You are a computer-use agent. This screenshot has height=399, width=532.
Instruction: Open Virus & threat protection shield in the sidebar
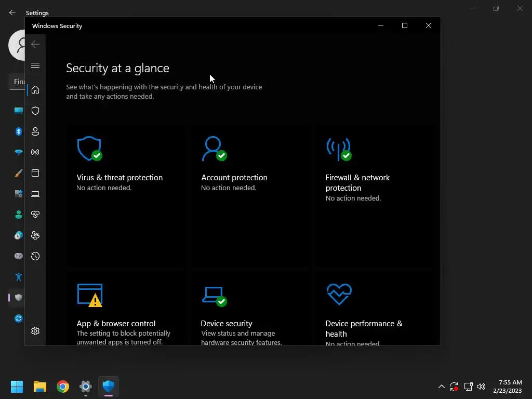[x=35, y=111]
